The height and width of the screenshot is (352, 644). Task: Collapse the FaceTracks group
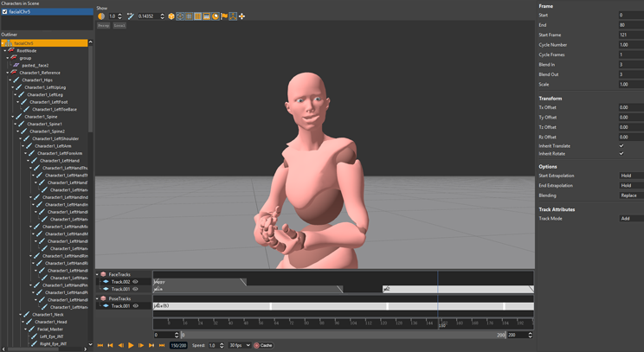(x=98, y=274)
